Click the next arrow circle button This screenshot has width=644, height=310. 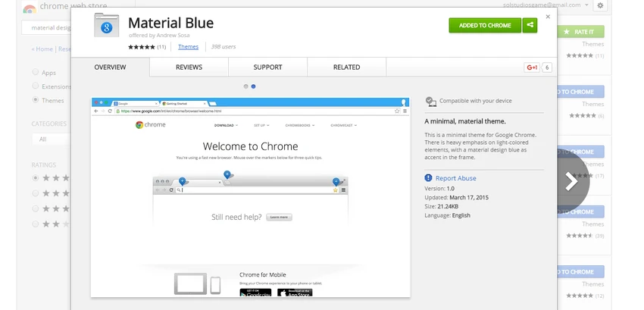(x=572, y=181)
